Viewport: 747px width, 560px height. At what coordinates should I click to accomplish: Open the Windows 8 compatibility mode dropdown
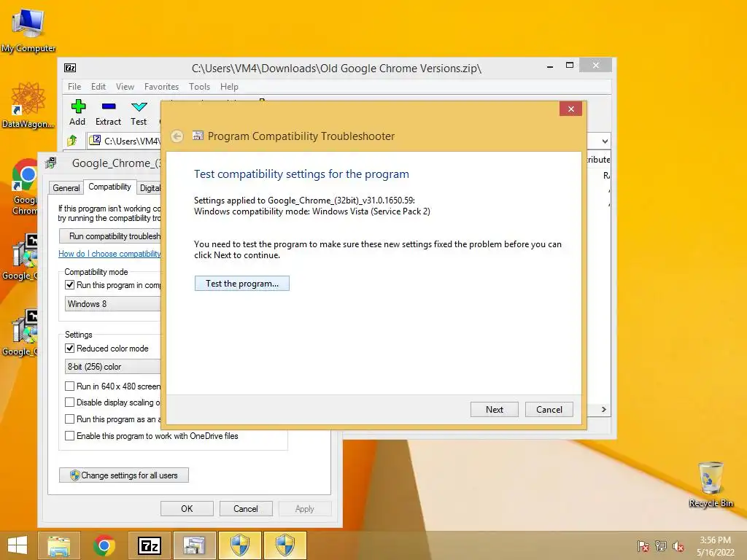coord(112,304)
